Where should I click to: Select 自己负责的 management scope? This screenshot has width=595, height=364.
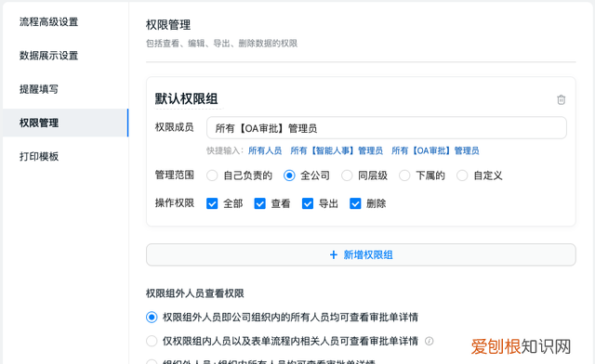212,175
